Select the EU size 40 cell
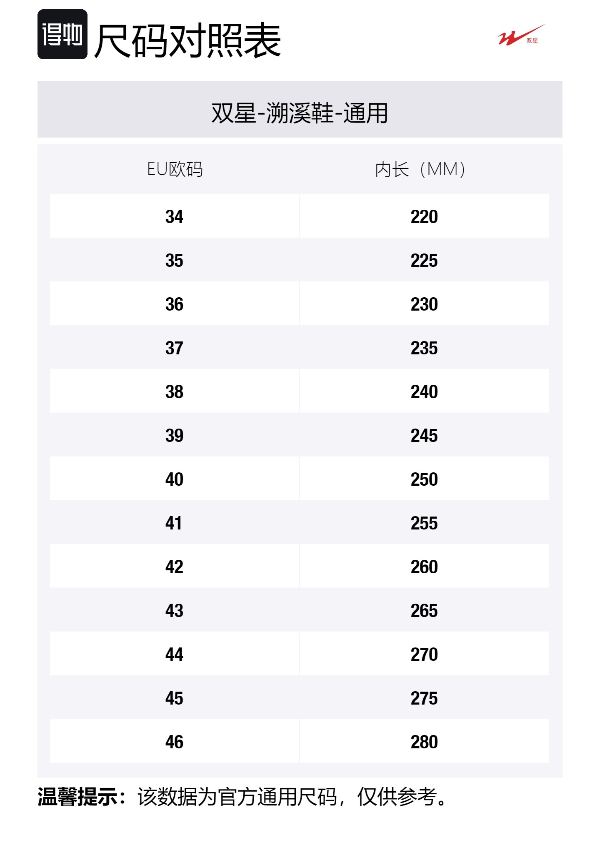Screen dimensions: 600x868 174,479
